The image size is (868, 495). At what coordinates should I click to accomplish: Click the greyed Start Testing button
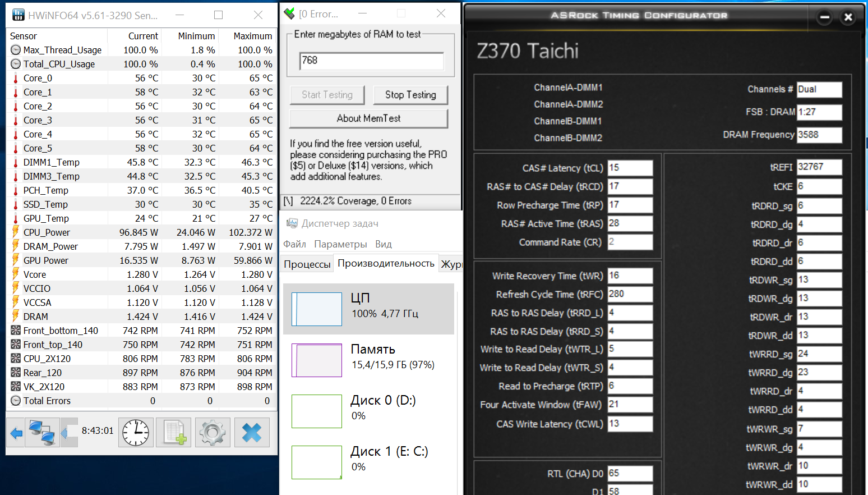[x=327, y=95]
